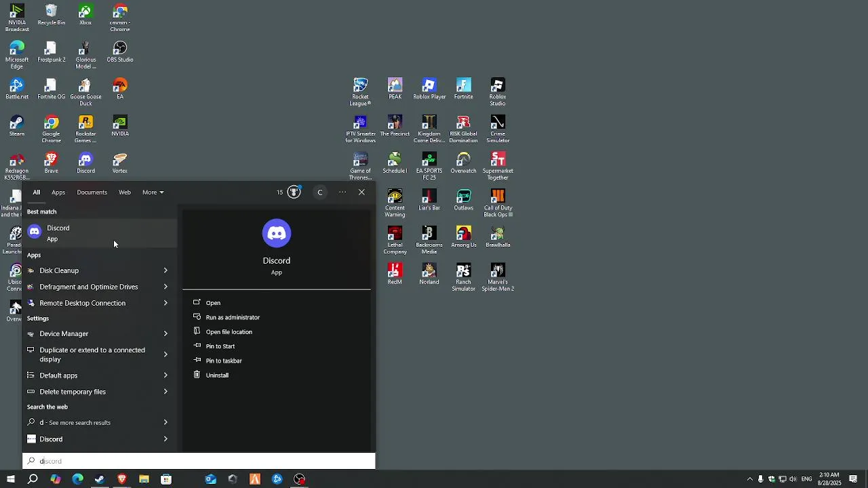Switch to the All search tab
The width and height of the screenshot is (868, 488).
pos(37,192)
